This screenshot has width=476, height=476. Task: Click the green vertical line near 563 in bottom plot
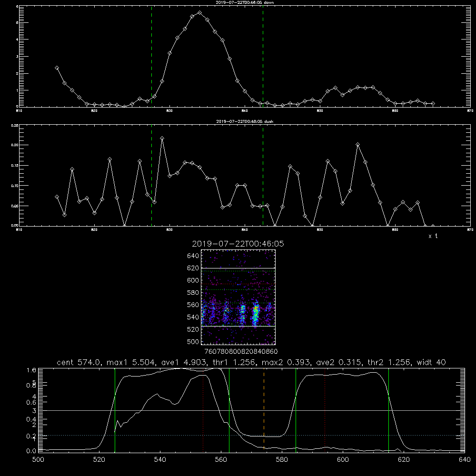(x=229, y=410)
